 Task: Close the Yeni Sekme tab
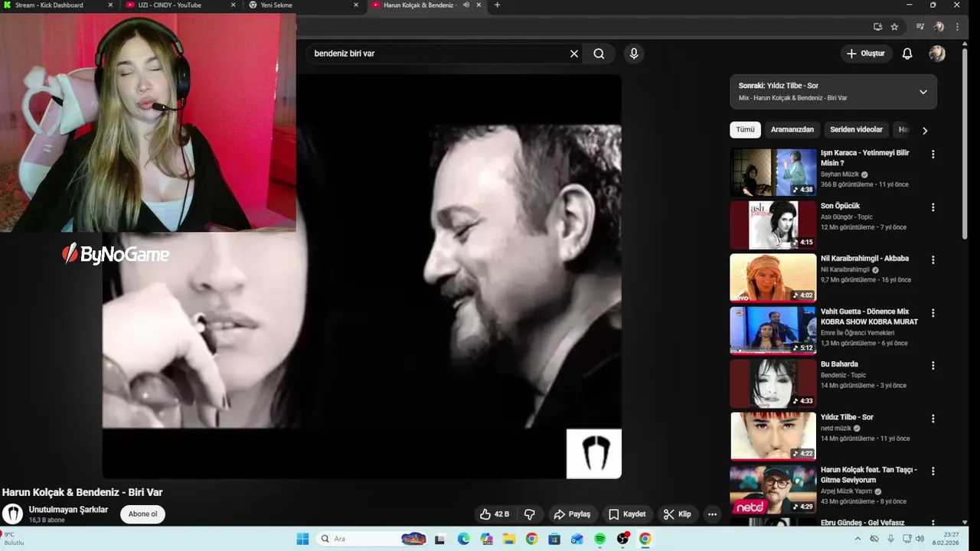click(x=356, y=5)
